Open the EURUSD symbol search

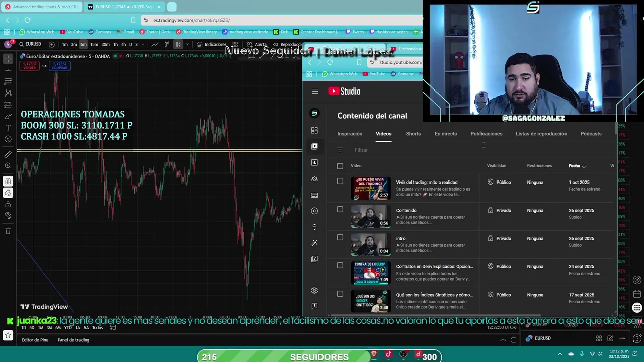30,44
